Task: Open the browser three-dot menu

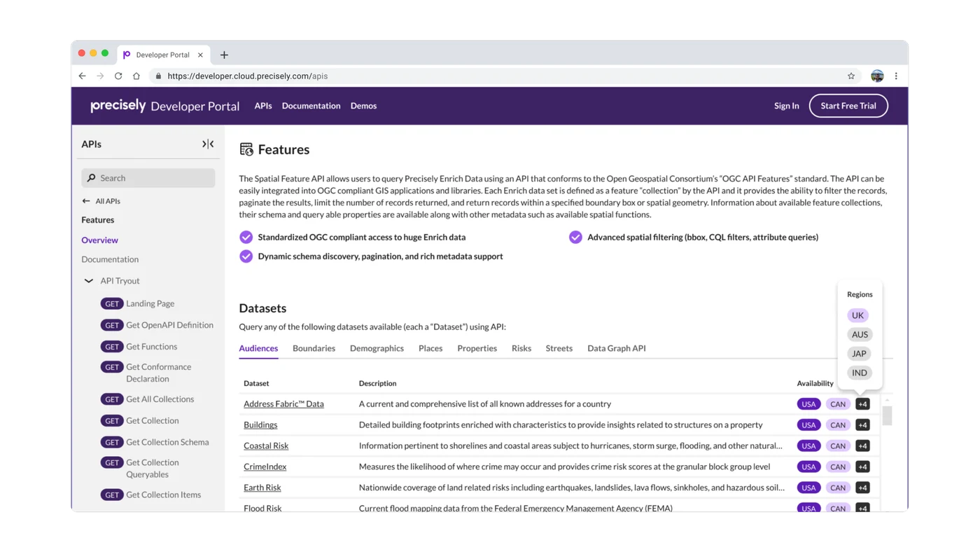Action: coord(896,76)
